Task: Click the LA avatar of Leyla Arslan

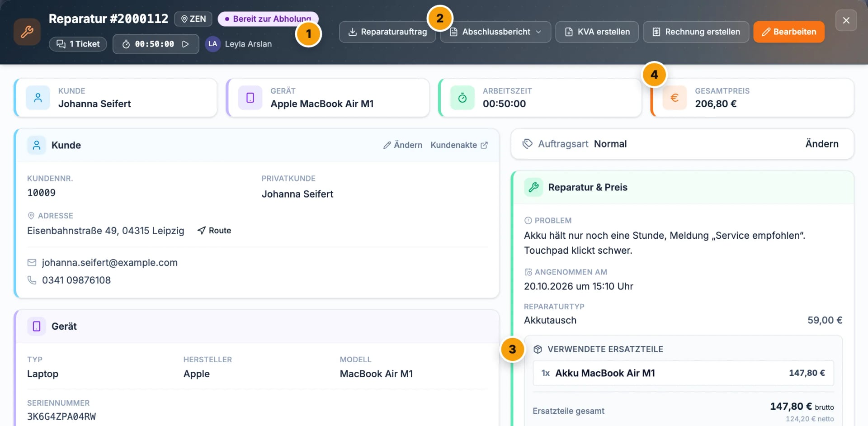Action: coord(212,44)
